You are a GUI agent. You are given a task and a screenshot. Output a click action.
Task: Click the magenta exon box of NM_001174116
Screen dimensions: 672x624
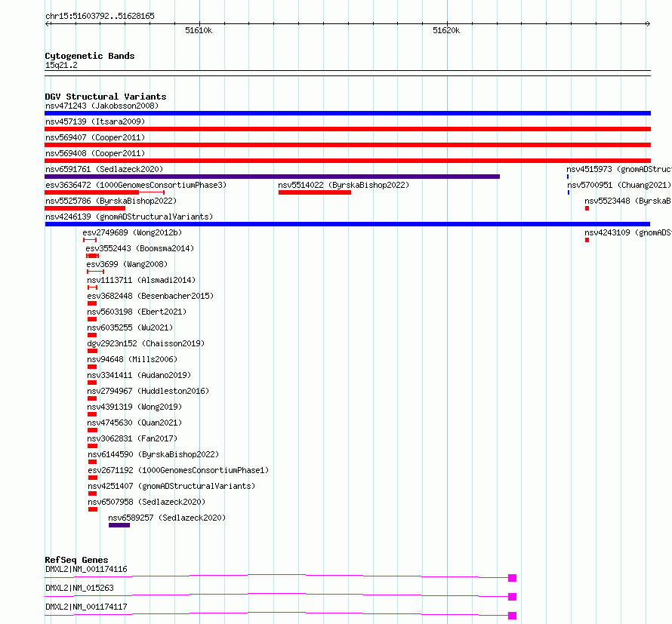coord(512,578)
